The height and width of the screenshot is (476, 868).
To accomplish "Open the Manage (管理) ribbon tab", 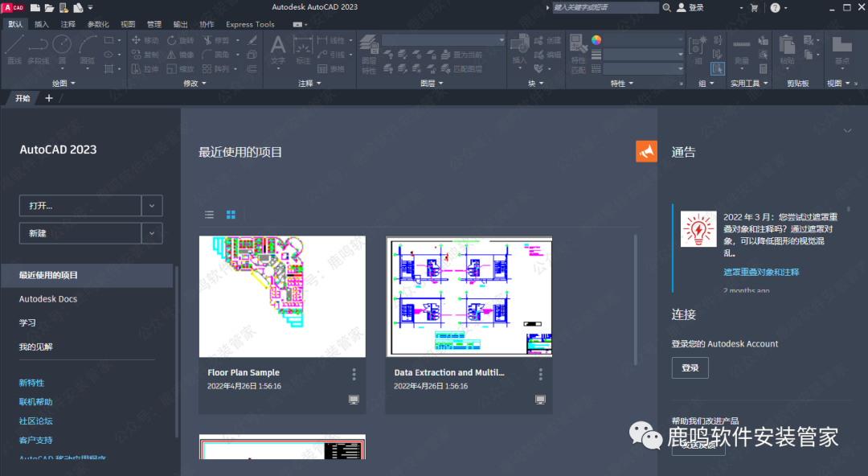I will coord(154,24).
